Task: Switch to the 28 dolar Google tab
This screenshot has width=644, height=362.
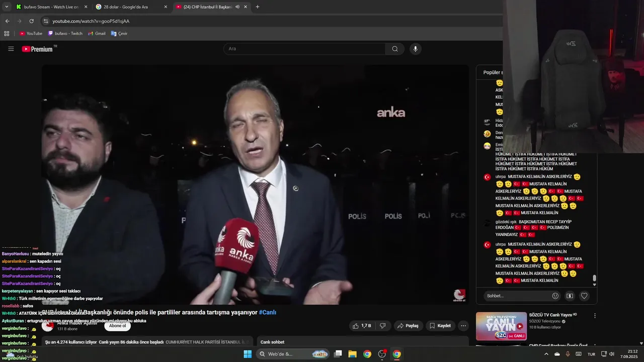Action: (132, 7)
